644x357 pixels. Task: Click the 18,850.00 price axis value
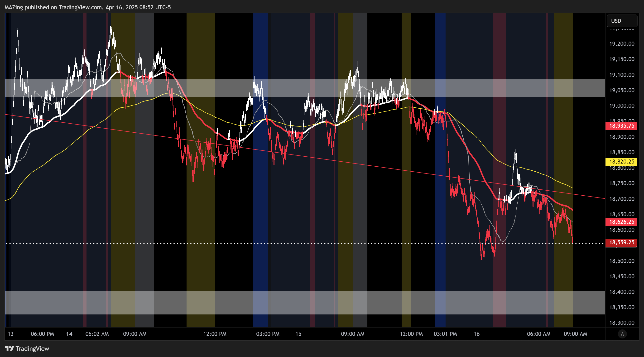point(622,152)
